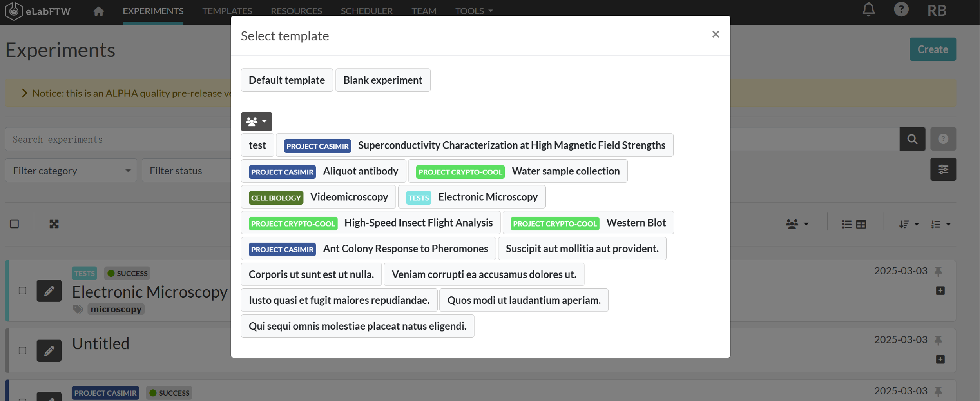Click the help question mark icon
The height and width of the screenshot is (401, 980).
[x=901, y=9]
